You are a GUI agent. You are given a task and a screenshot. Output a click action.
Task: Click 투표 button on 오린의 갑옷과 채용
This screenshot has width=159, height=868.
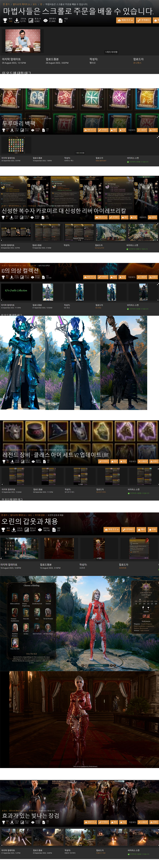click(152, 530)
